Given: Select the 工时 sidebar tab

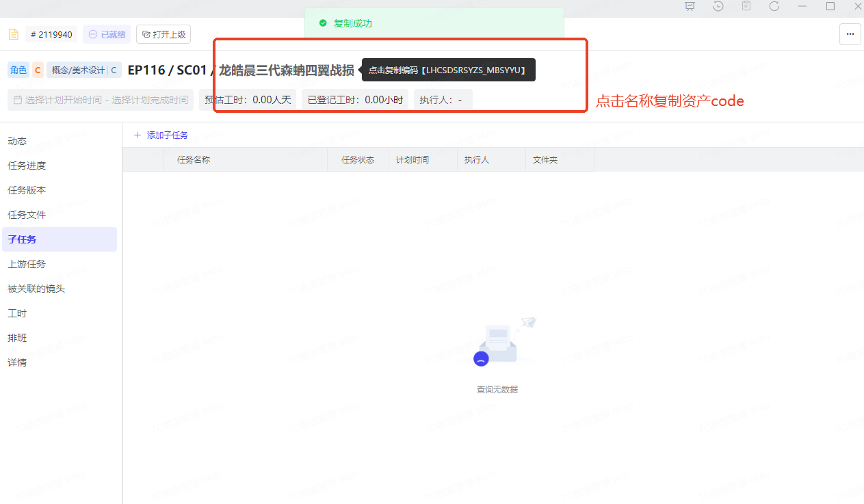Looking at the screenshot, I should tap(17, 313).
